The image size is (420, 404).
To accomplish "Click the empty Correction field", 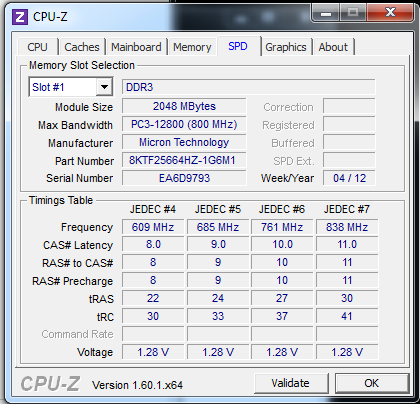I will pyautogui.click(x=349, y=106).
